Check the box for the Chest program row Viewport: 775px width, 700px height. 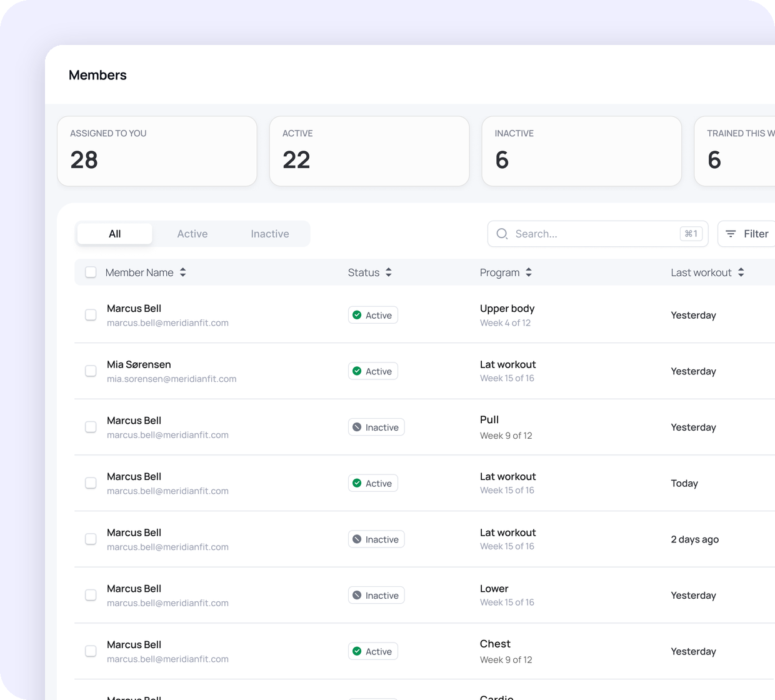click(91, 651)
